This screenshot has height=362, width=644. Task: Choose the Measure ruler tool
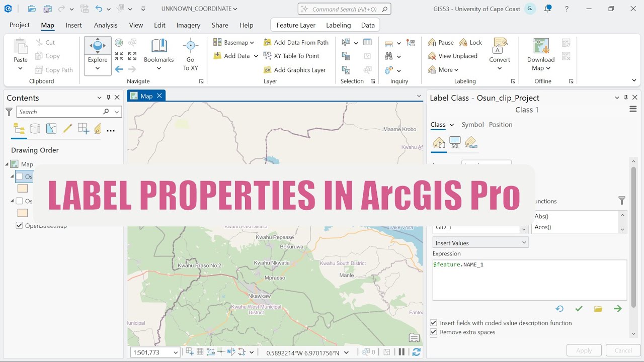pos(388,43)
